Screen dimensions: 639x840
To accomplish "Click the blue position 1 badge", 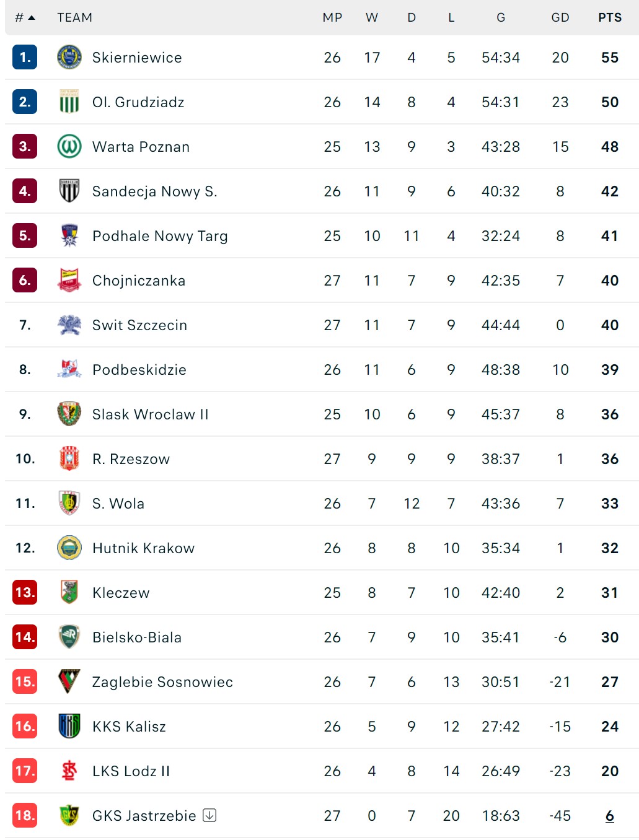I will point(25,58).
